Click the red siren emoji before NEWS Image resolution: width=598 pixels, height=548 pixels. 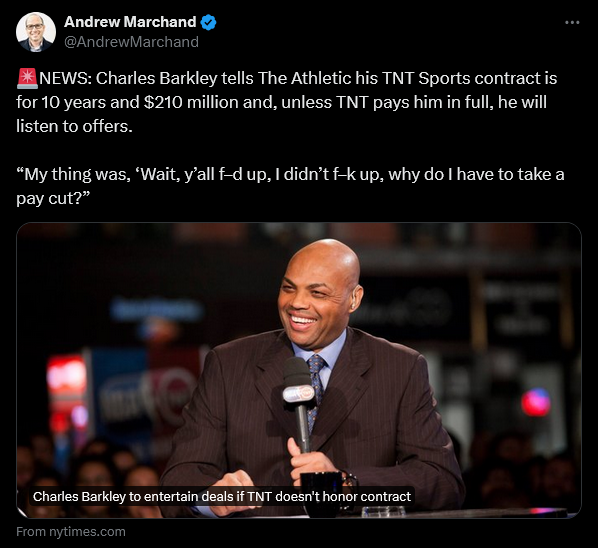[x=27, y=78]
